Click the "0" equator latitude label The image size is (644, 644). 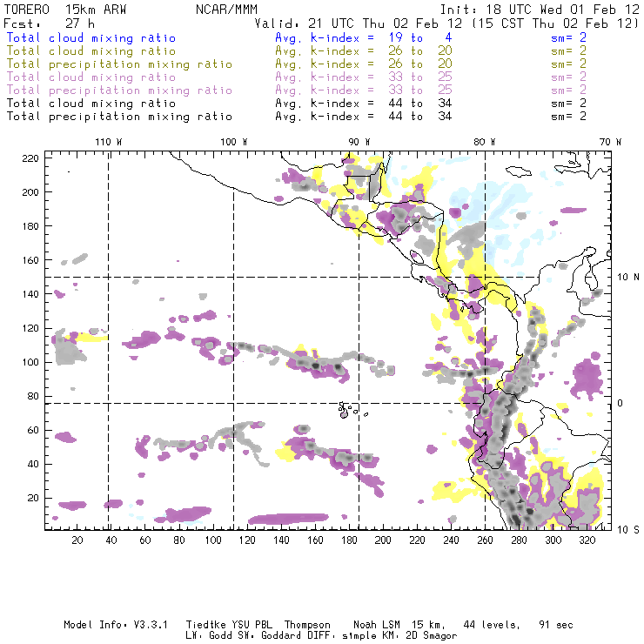click(621, 403)
